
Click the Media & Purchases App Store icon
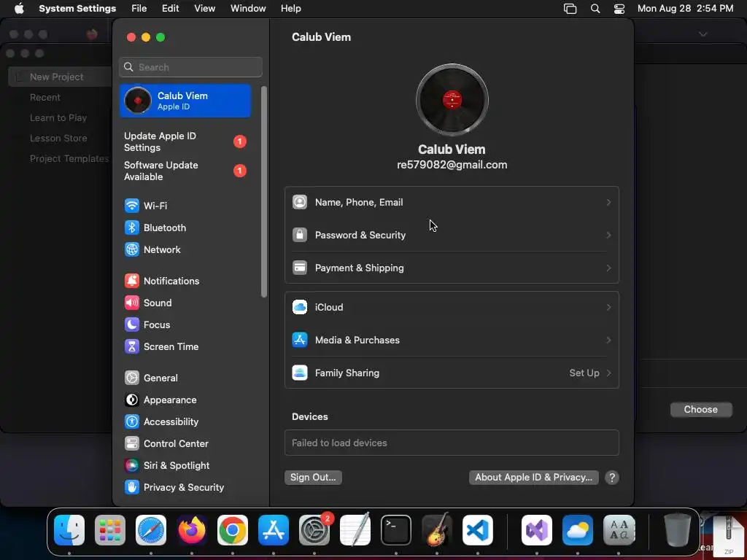300,340
